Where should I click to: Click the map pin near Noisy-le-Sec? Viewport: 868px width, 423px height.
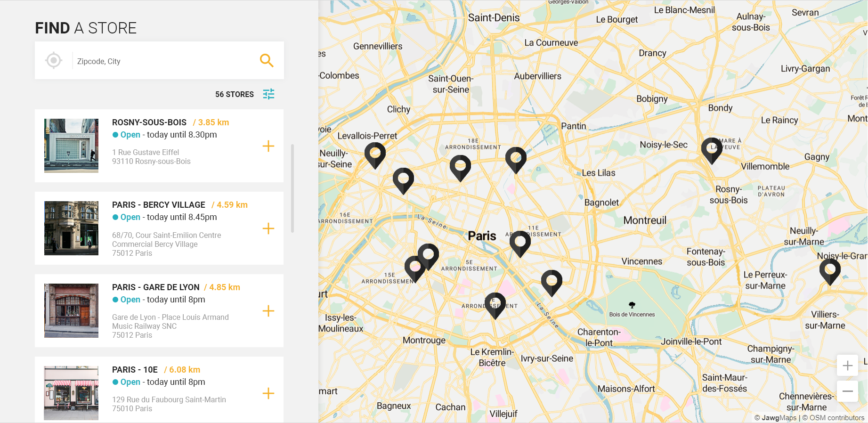712,151
